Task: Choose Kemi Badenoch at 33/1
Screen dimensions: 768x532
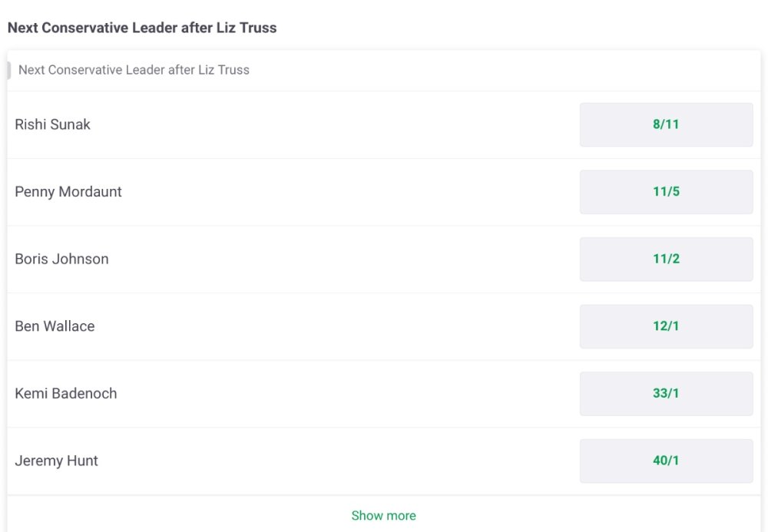Action: click(666, 393)
